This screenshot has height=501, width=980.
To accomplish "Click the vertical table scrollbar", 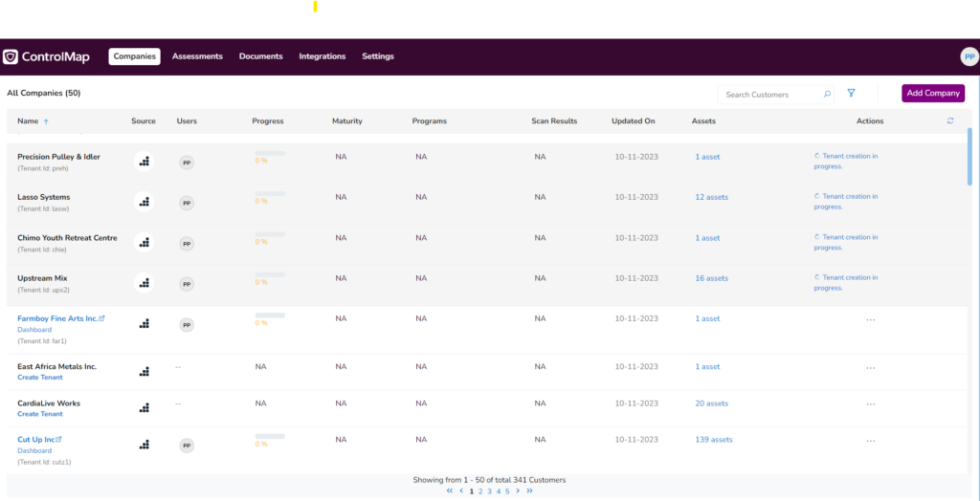I will pyautogui.click(x=970, y=156).
